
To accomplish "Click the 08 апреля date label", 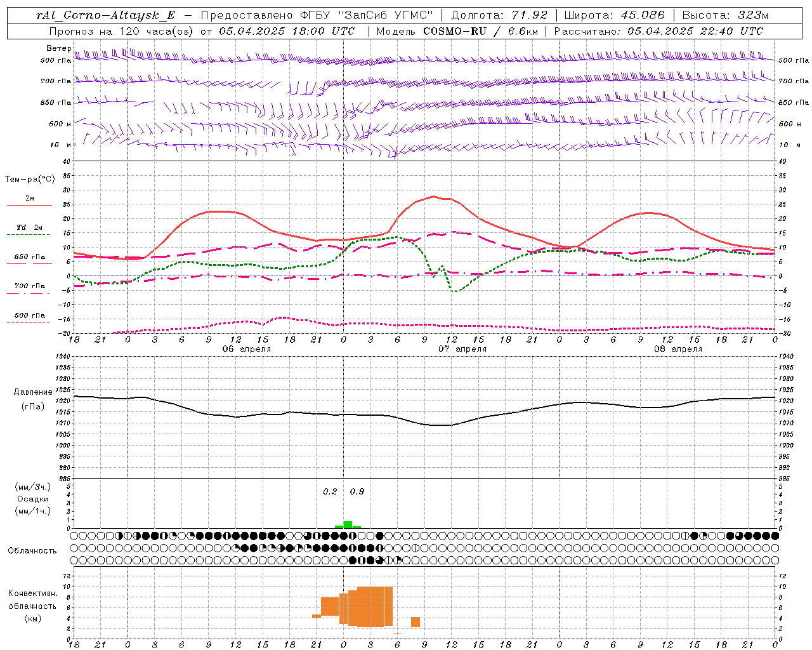I will (678, 349).
